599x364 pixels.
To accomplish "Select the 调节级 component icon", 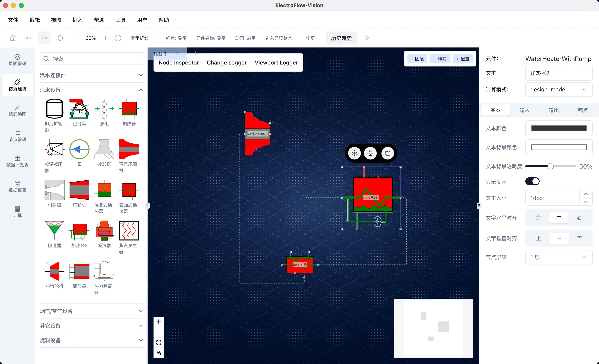I will [x=79, y=271].
